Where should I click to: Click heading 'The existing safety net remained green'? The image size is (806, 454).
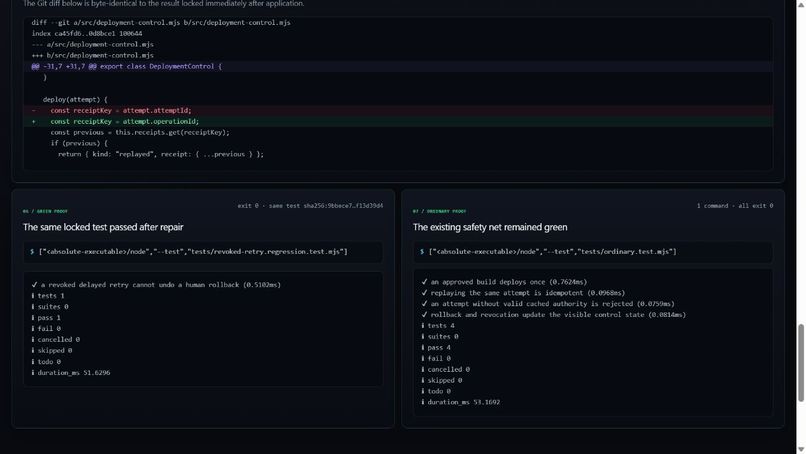pos(490,227)
